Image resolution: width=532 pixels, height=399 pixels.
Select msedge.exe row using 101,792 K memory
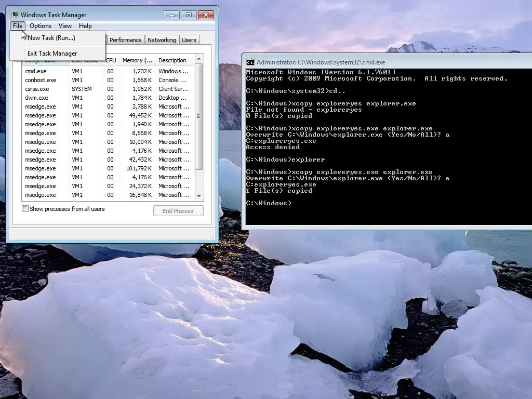(108, 168)
